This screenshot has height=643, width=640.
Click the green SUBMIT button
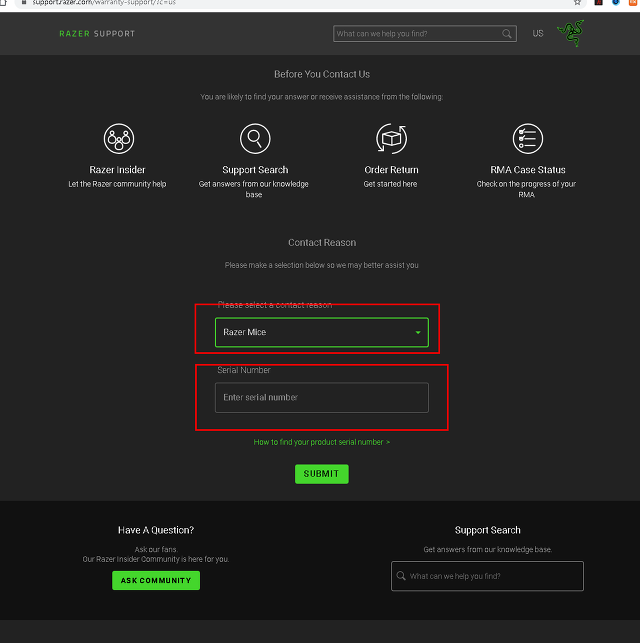point(322,474)
